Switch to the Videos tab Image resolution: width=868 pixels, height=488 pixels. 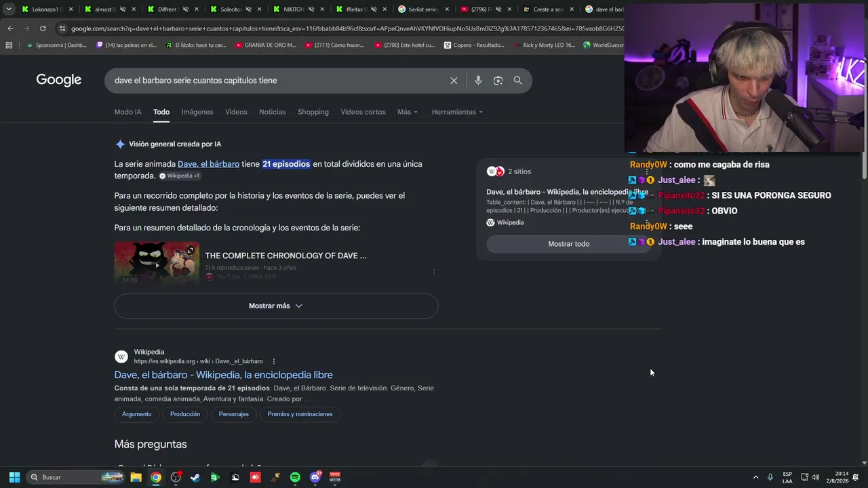click(x=236, y=112)
